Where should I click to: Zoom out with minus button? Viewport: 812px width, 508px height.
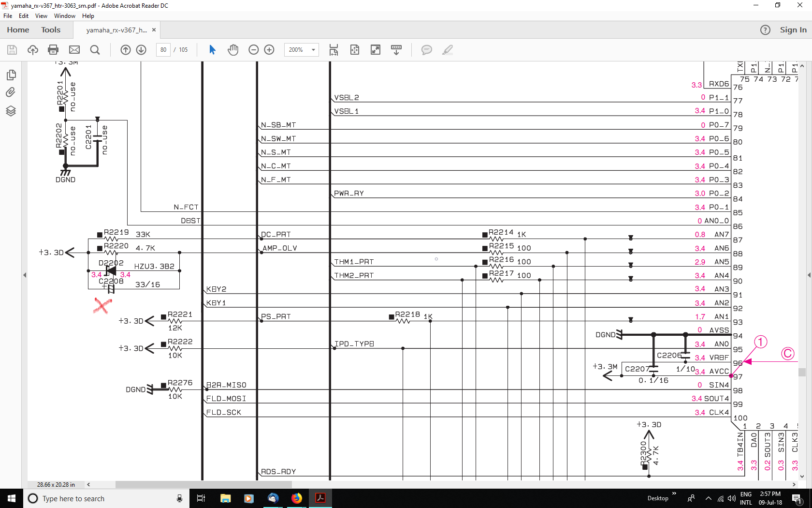254,50
